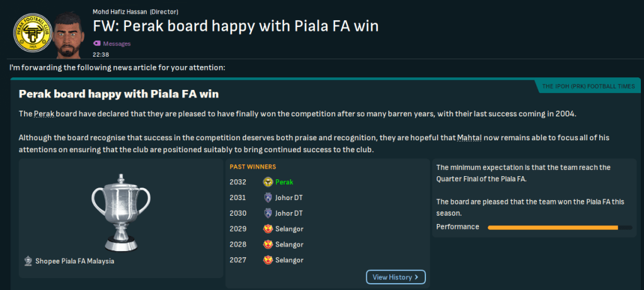Click the purple Messages tag icon
Viewport: 644px width, 290px height.
click(96, 43)
